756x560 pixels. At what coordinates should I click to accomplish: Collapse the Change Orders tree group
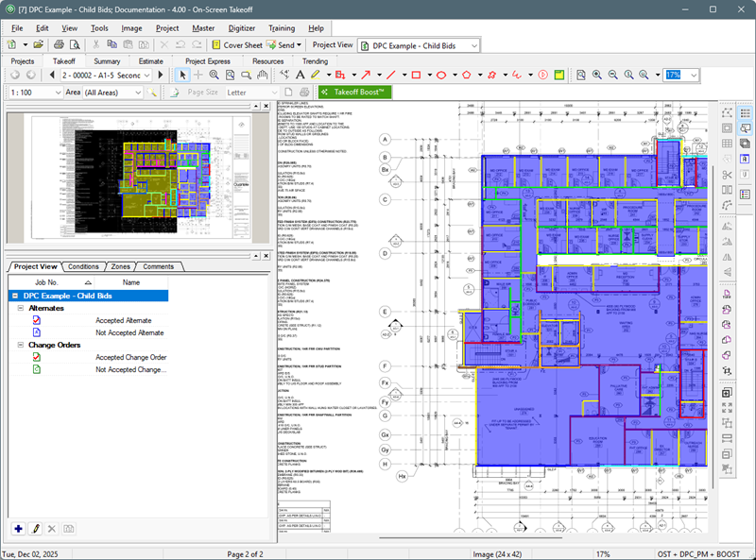[21, 345]
